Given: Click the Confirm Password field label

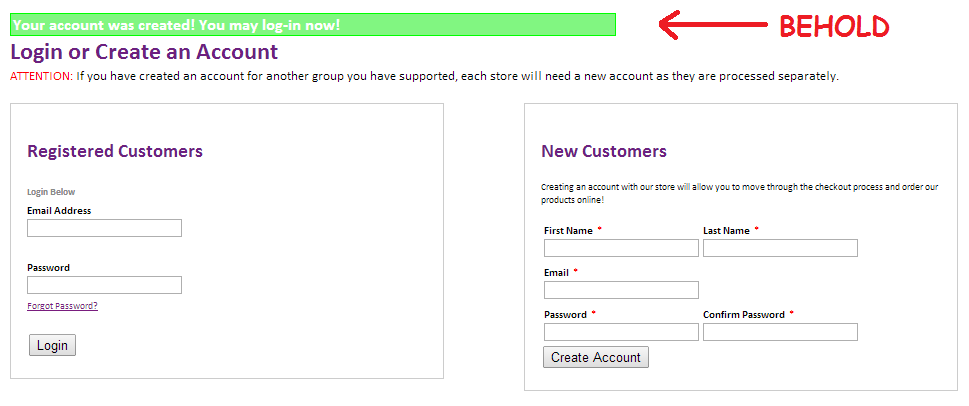Looking at the screenshot, I should [x=743, y=315].
